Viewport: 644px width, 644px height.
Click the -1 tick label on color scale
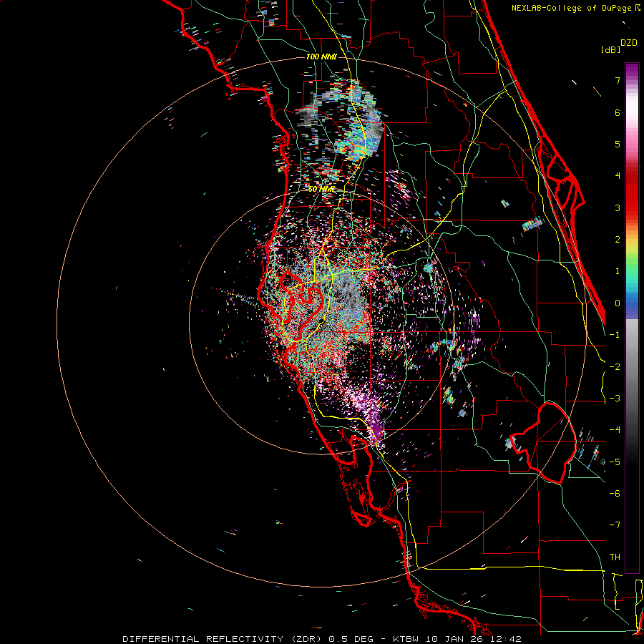[615, 335]
